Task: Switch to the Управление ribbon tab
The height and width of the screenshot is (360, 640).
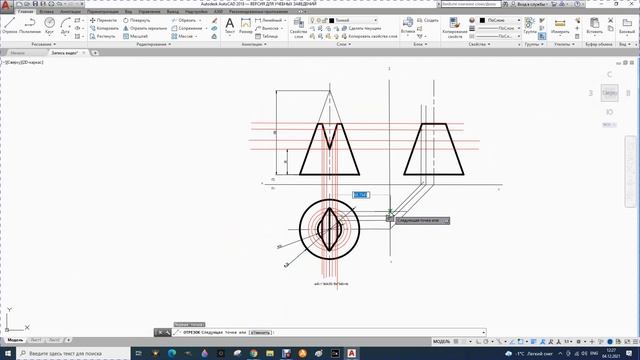Action: (x=149, y=11)
